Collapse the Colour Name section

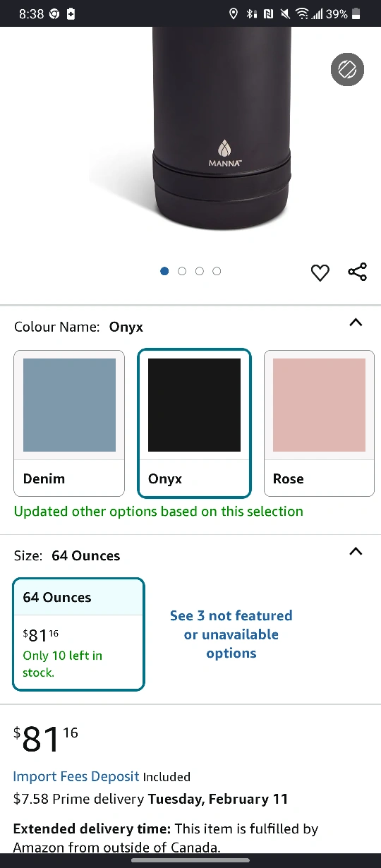pyautogui.click(x=356, y=323)
